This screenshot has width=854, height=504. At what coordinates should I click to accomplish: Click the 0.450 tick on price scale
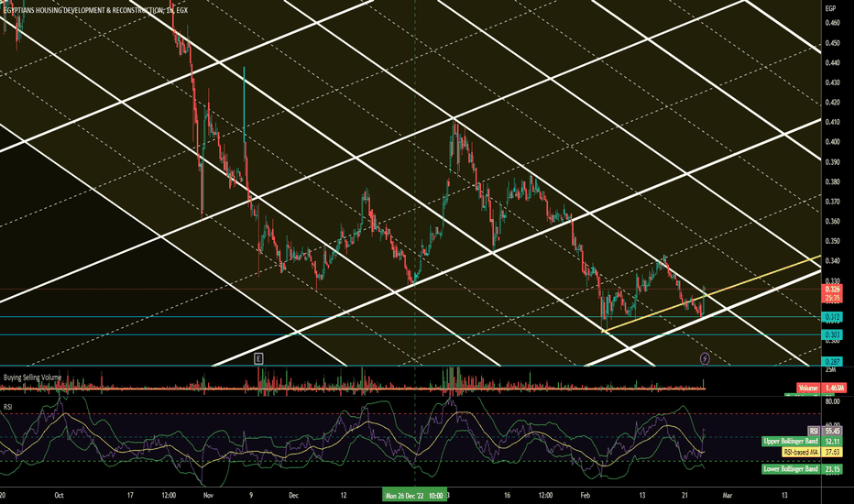click(832, 42)
